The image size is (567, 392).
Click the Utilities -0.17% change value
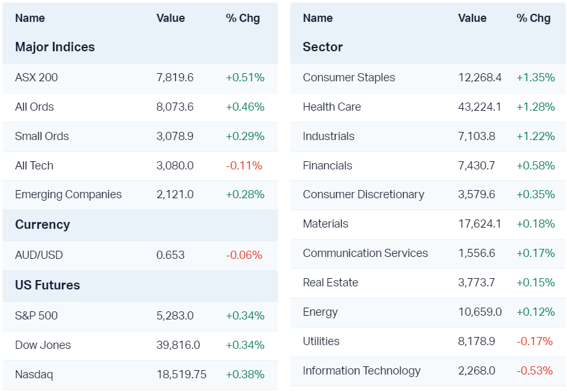(x=534, y=341)
